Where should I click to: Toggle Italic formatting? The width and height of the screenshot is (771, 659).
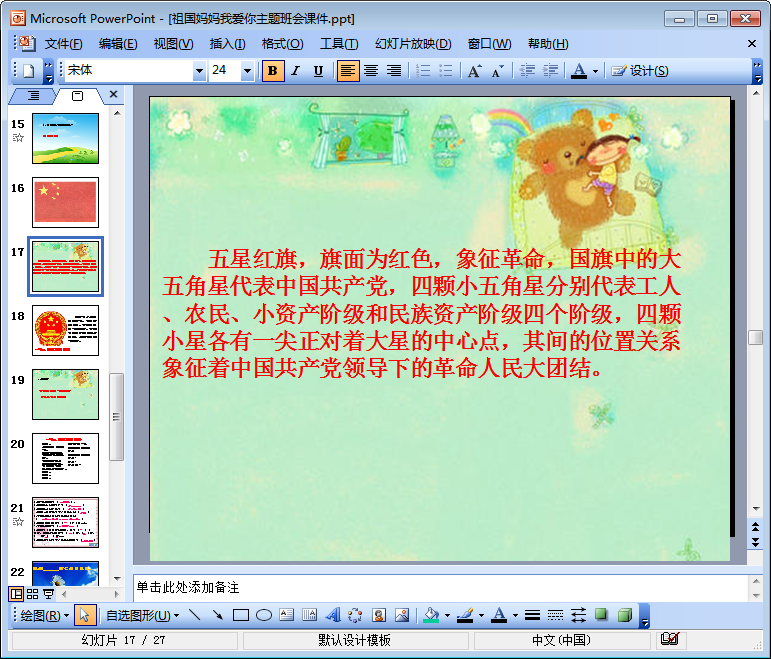[x=295, y=71]
